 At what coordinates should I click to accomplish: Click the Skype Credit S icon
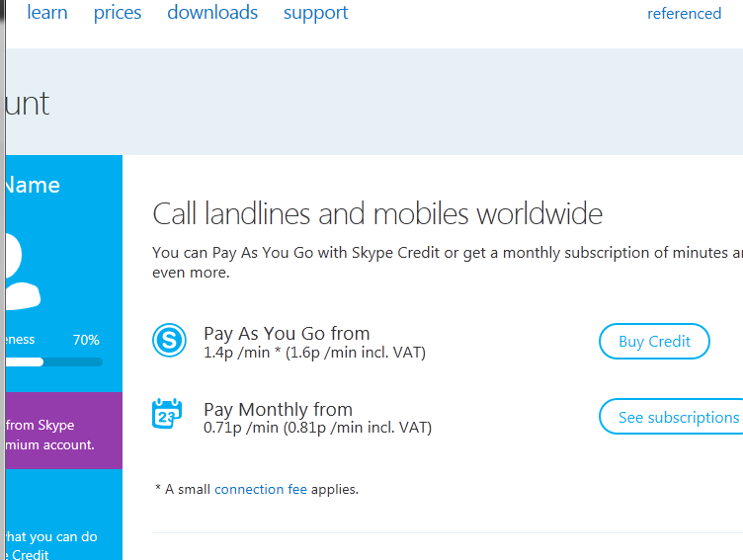(x=169, y=342)
